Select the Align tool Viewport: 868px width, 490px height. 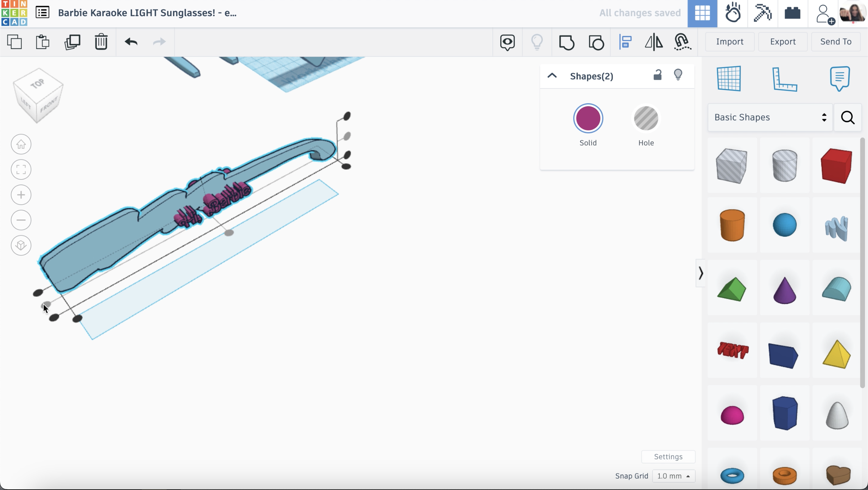625,42
